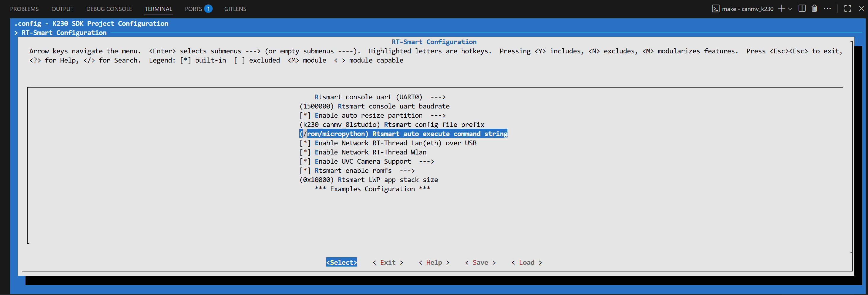Screen dimensions: 868x295
Task: Click the Exit button
Action: pyautogui.click(x=388, y=262)
